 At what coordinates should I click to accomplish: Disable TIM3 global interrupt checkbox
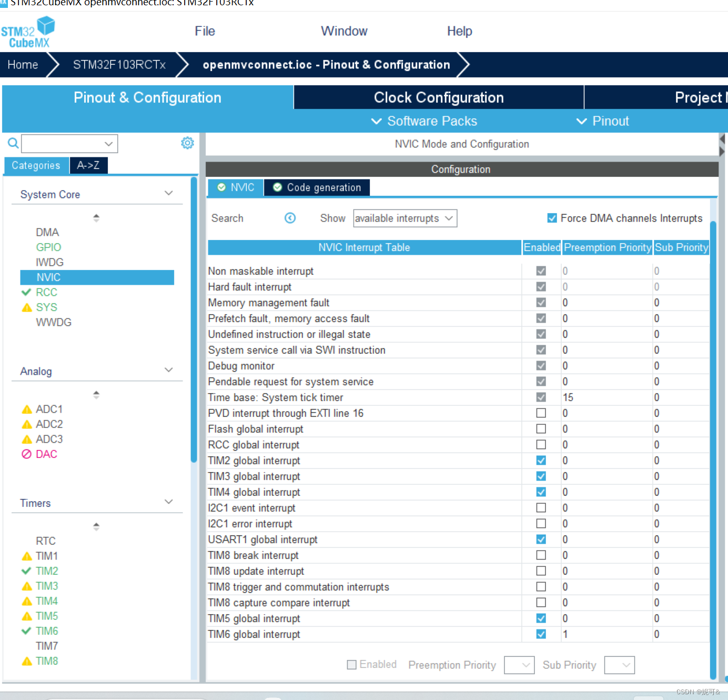tap(541, 476)
